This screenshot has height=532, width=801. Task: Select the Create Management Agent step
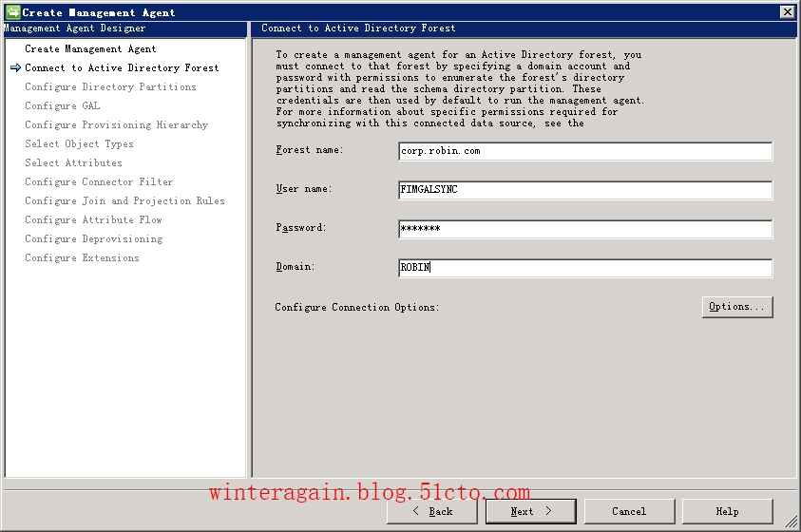(x=90, y=49)
